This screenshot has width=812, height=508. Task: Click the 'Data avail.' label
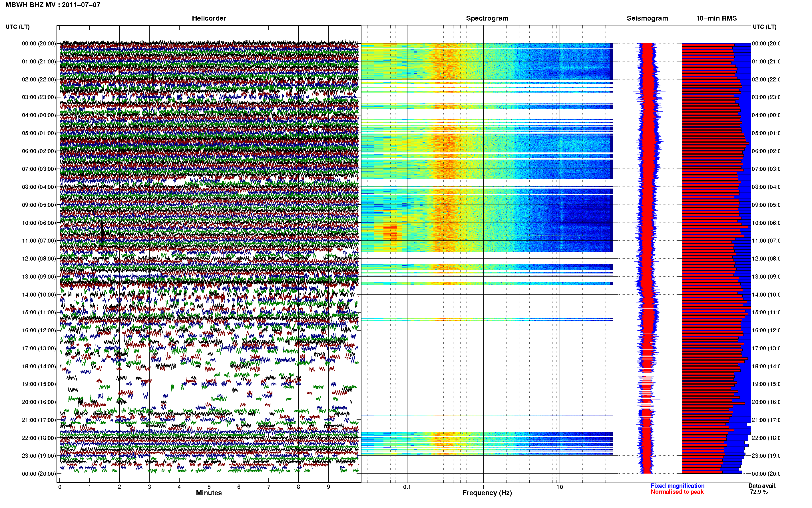(762, 486)
